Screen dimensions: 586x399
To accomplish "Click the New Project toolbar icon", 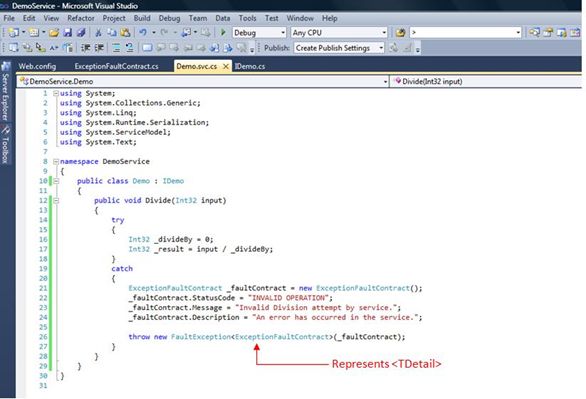I will [x=13, y=33].
